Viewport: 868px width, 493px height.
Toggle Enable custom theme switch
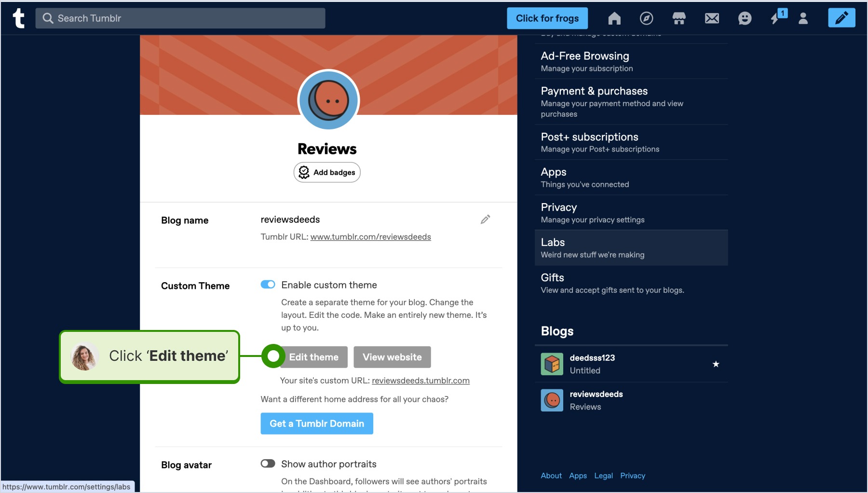268,285
